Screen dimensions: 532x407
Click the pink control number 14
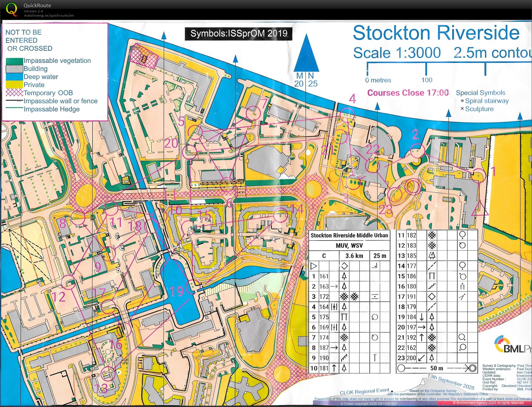pyautogui.click(x=297, y=209)
